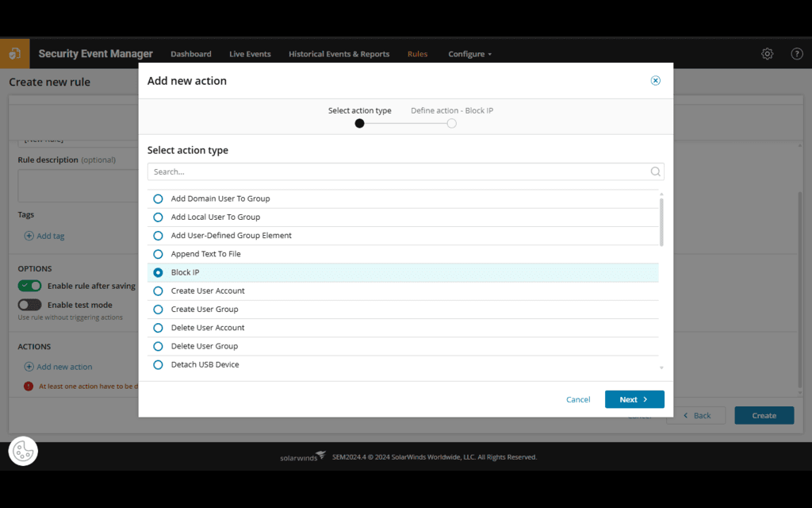The width and height of the screenshot is (812, 508).
Task: Open the Live Events section
Action: click(x=249, y=53)
